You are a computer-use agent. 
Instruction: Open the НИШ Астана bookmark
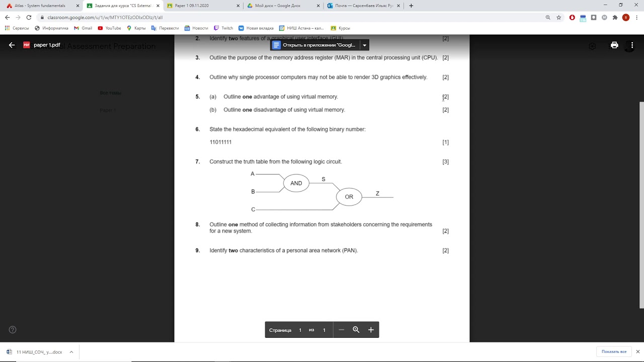point(302,28)
